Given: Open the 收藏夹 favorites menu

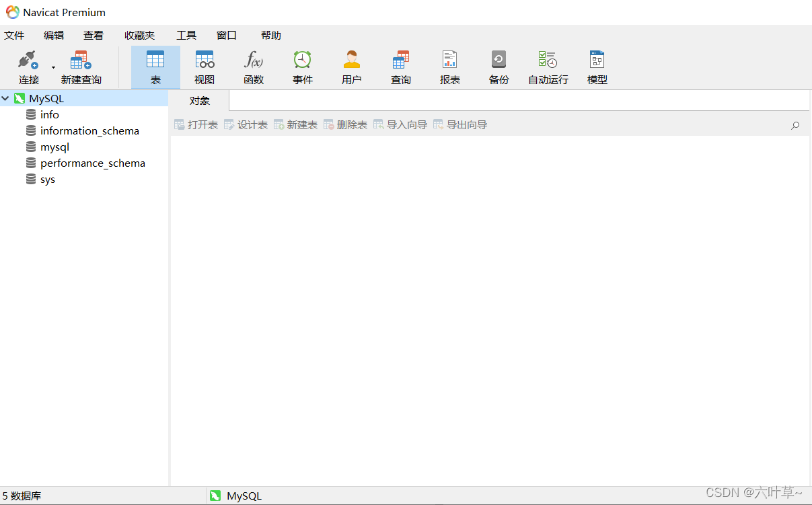Looking at the screenshot, I should click(x=139, y=36).
